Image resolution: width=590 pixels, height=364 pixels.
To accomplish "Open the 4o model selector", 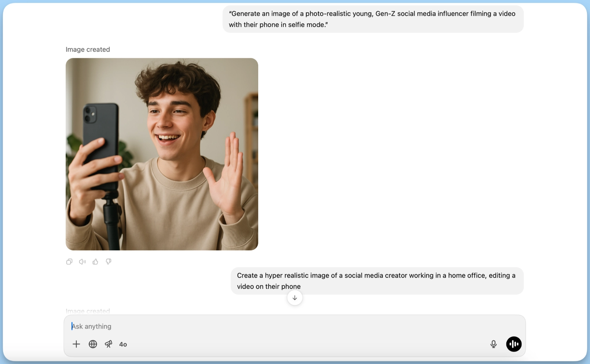I will 123,344.
